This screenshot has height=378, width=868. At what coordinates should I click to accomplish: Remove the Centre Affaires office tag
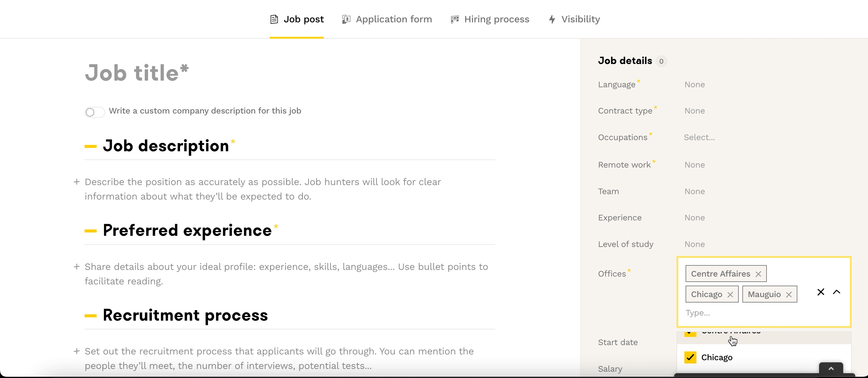(x=758, y=274)
